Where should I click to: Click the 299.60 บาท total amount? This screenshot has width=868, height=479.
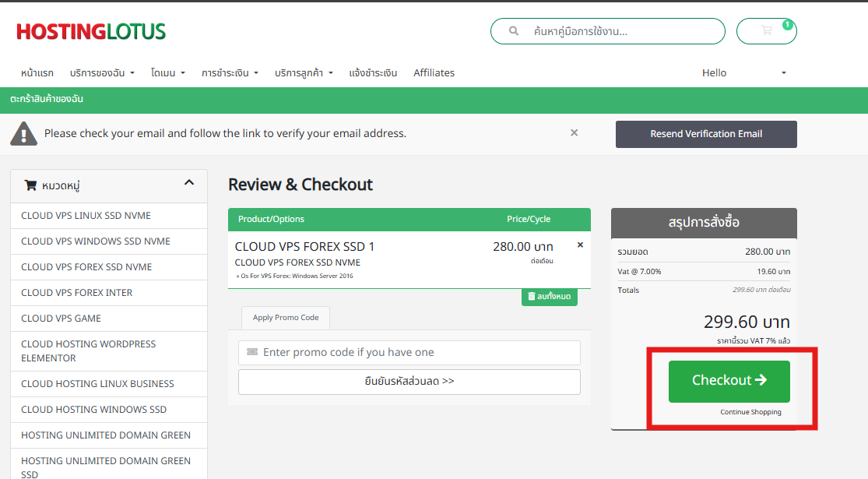tap(747, 322)
